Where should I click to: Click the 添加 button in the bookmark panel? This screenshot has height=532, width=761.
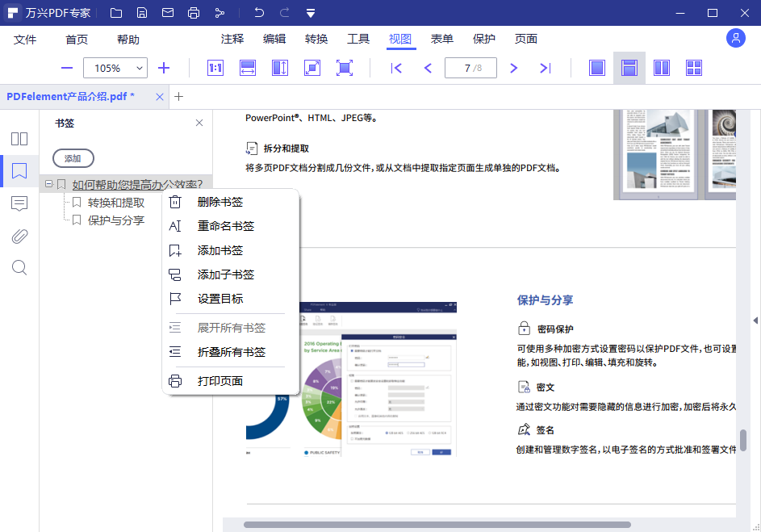click(x=73, y=158)
